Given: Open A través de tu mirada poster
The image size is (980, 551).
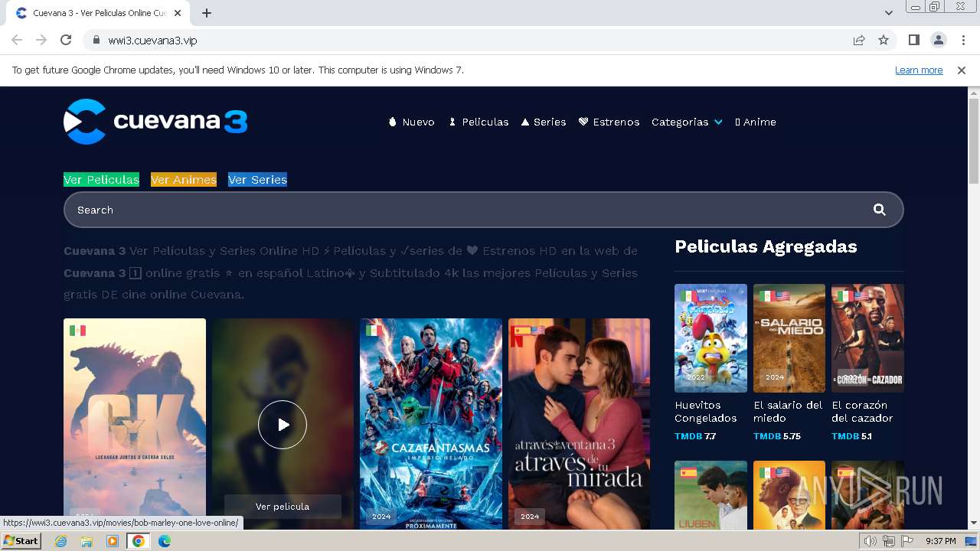Looking at the screenshot, I should click(579, 424).
